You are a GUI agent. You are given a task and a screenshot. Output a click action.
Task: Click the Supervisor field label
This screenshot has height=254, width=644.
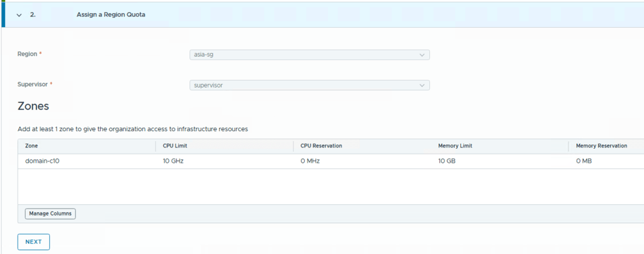(x=33, y=84)
